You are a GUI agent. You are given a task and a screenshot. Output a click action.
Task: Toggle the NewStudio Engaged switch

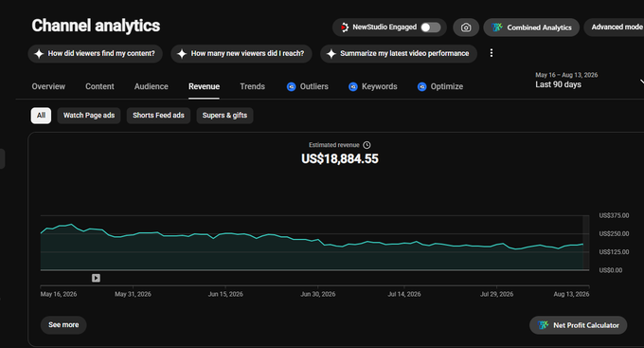click(x=430, y=27)
